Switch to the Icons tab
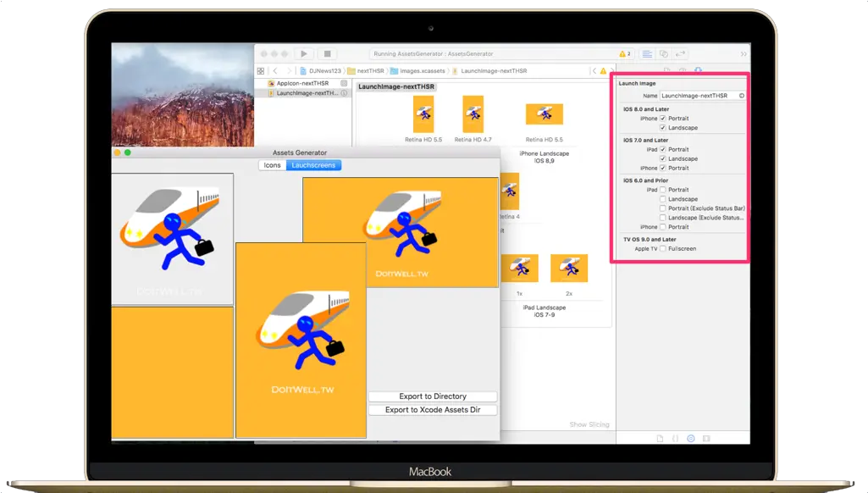Image resolution: width=868 pixels, height=493 pixels. coord(272,165)
